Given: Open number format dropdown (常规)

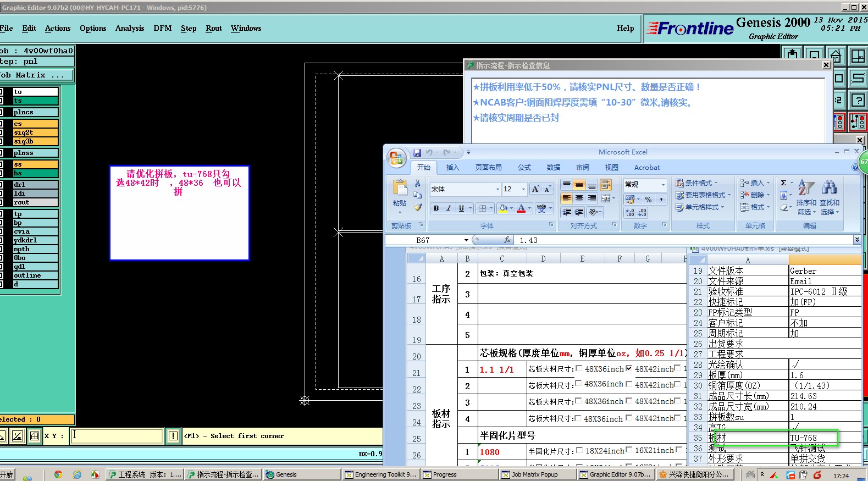Looking at the screenshot, I should (x=663, y=185).
